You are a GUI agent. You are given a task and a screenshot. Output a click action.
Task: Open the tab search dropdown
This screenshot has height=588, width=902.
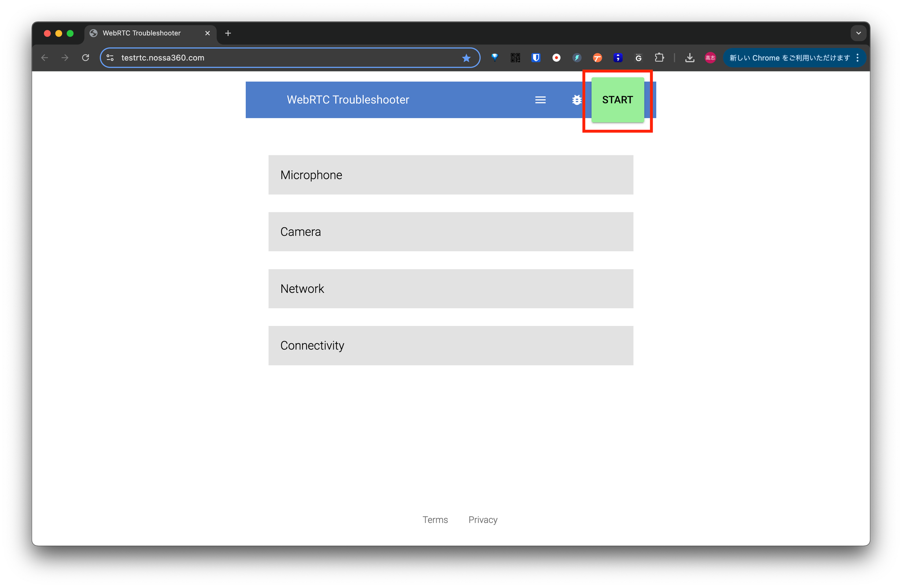(x=858, y=33)
